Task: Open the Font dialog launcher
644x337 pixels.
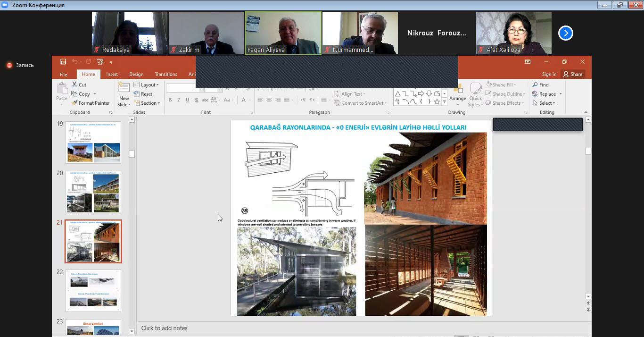Action: (251, 112)
